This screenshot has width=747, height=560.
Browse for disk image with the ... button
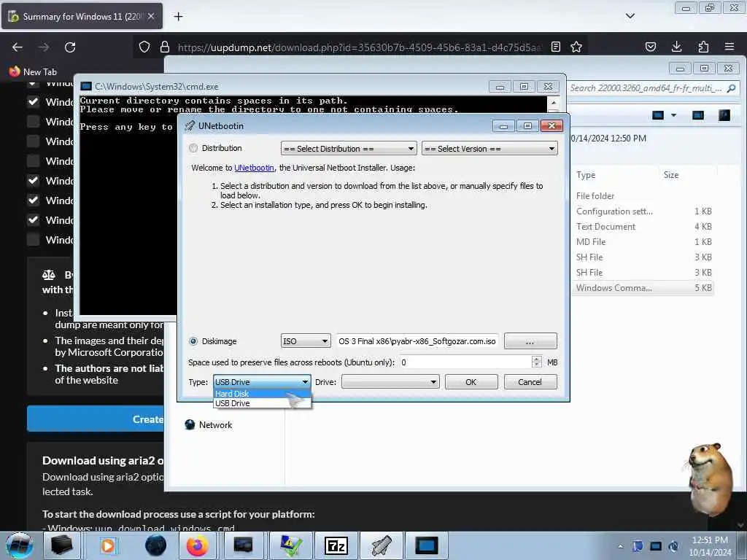(530, 341)
